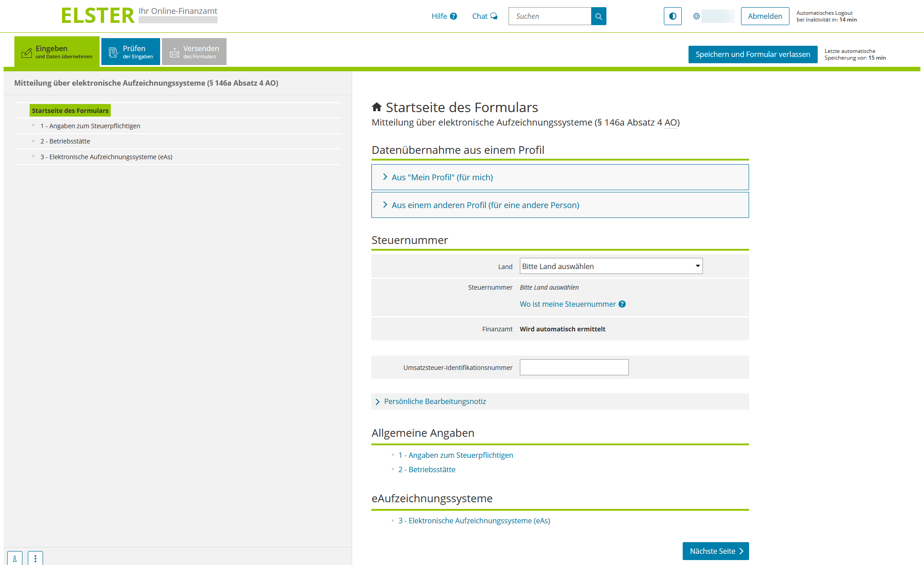Image resolution: width=924 pixels, height=565 pixels.
Task: Select the Eingeben tab
Action: (57, 52)
